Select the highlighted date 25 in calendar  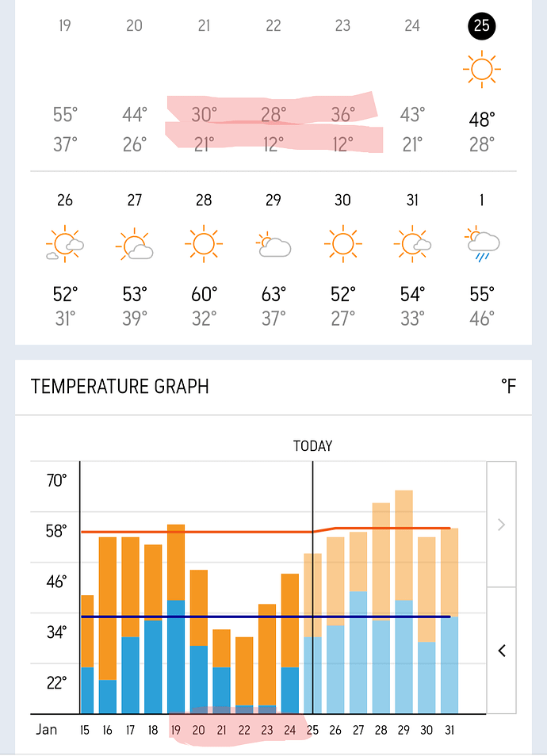point(481,26)
